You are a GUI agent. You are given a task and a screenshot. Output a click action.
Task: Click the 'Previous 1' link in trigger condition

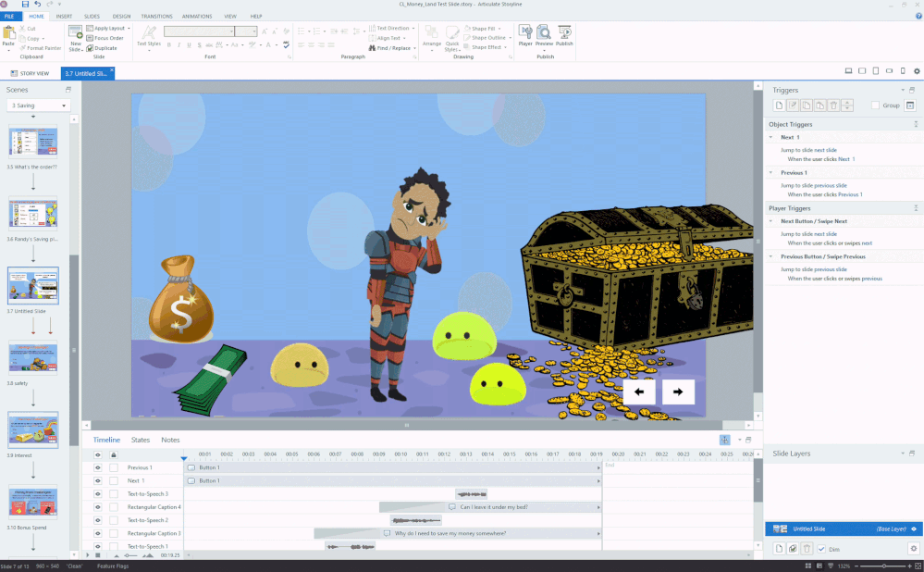pos(850,194)
